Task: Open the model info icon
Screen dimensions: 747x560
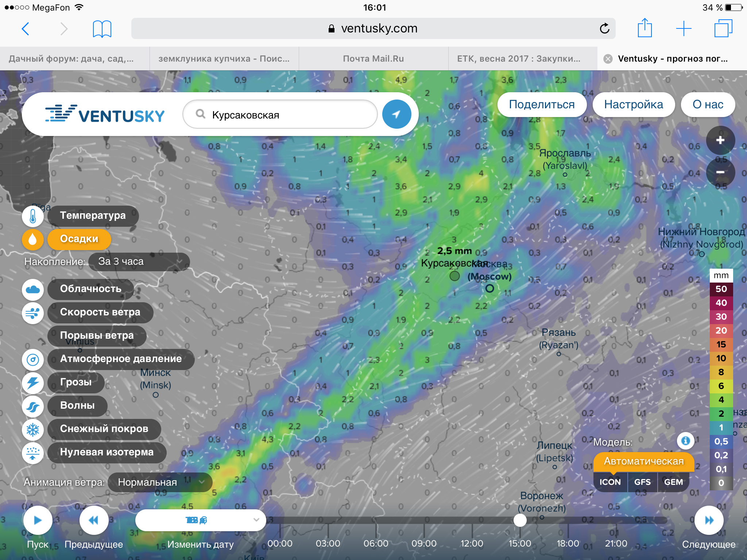Action: [x=685, y=441]
